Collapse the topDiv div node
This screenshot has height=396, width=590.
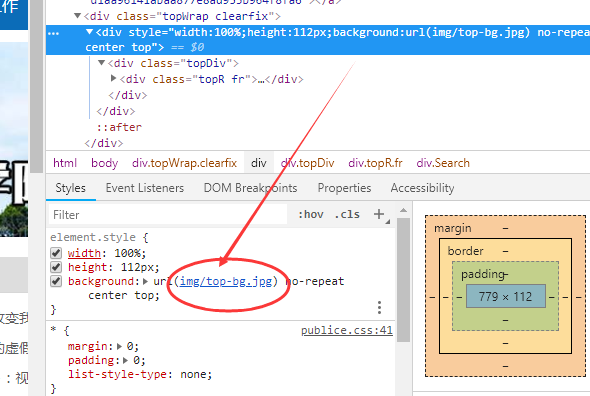tap(101, 62)
